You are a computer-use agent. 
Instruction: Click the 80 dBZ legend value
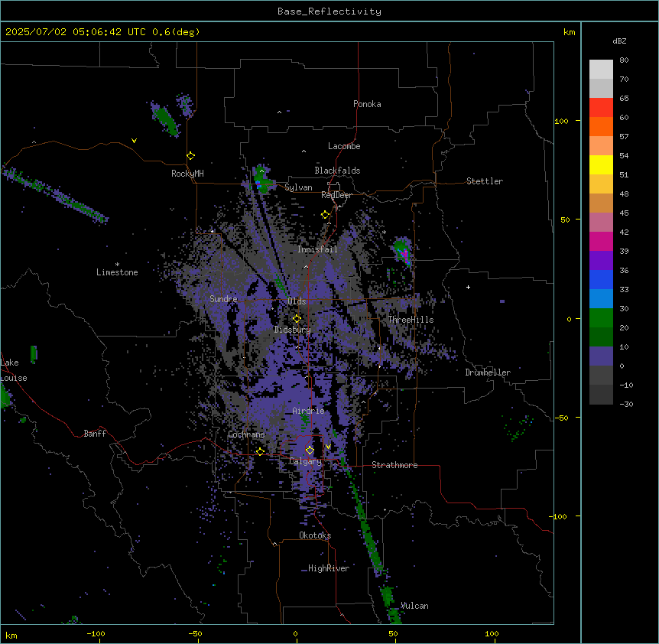click(624, 60)
